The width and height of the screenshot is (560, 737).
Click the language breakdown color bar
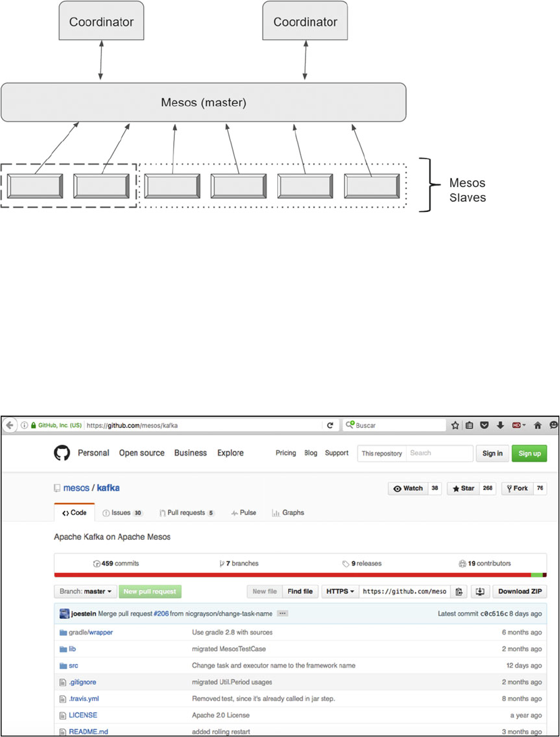300,575
